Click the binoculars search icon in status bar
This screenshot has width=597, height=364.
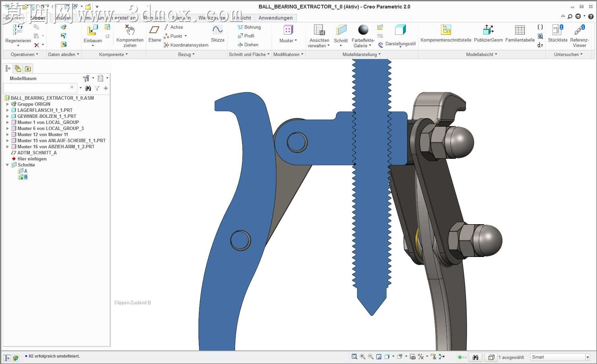point(475,357)
